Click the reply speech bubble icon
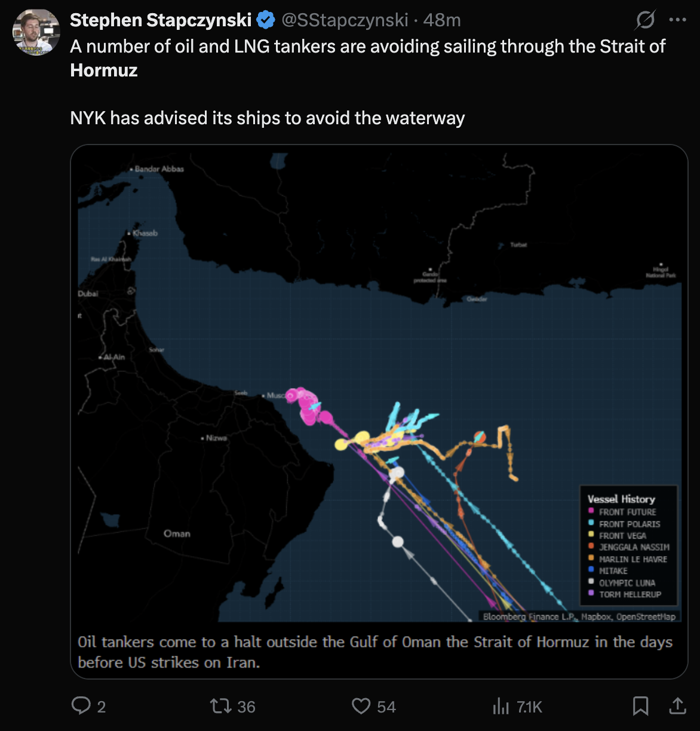Viewport: 700px width, 731px height. pos(81,706)
